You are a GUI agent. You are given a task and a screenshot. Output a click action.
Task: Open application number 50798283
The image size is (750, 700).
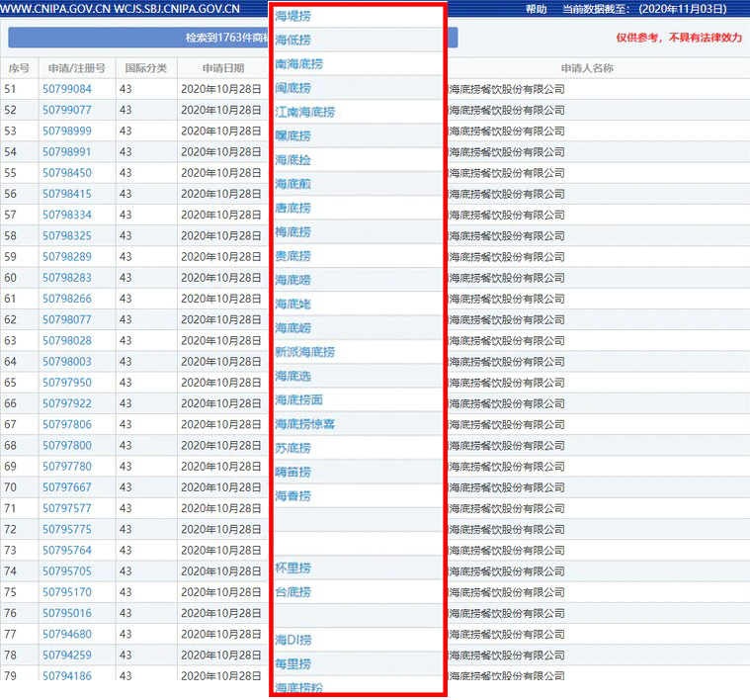[x=67, y=278]
